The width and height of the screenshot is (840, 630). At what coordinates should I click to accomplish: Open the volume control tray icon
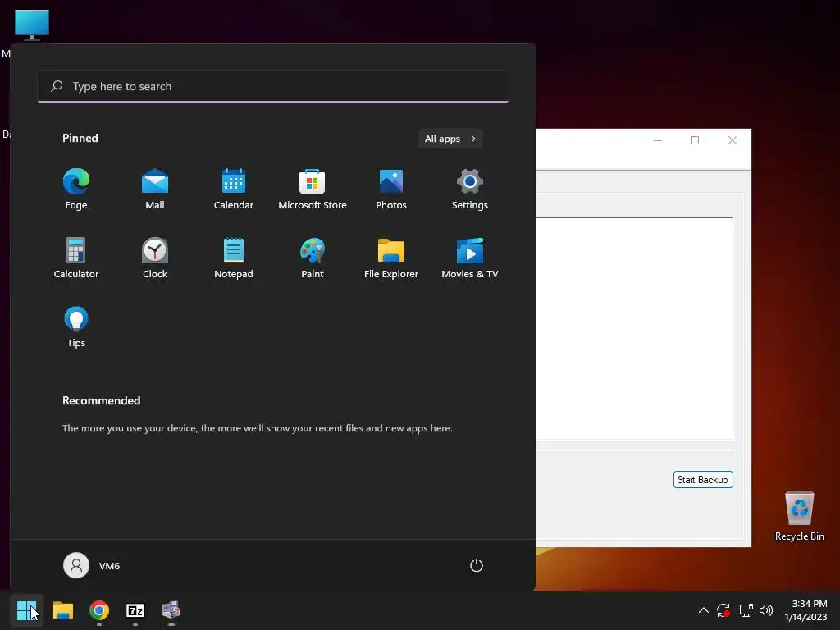pos(766,610)
